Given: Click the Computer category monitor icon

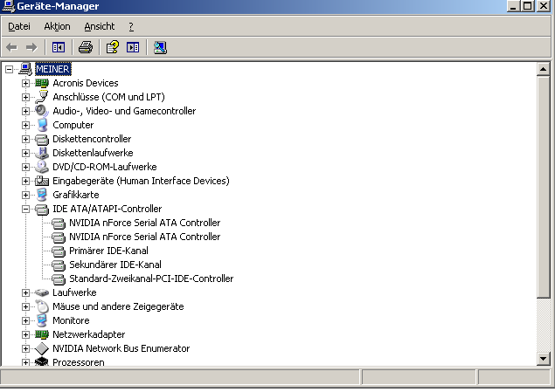Looking at the screenshot, I should tap(42, 125).
